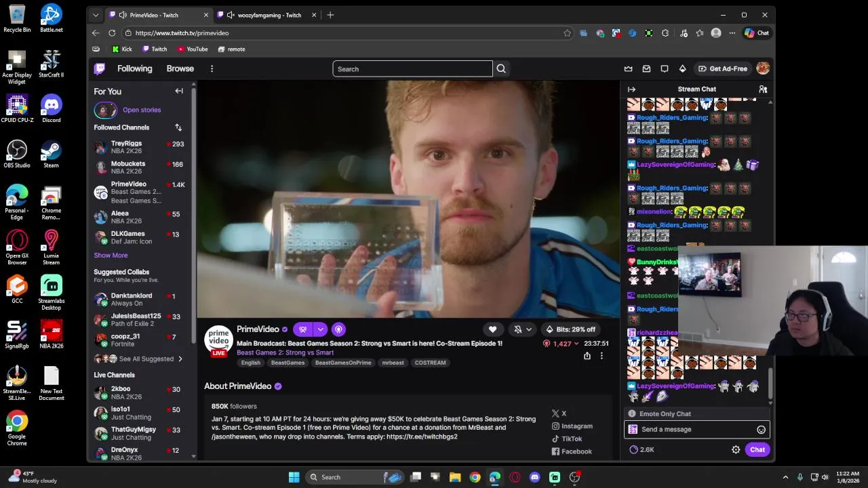
Task: Open the chat settings gear
Action: (736, 449)
